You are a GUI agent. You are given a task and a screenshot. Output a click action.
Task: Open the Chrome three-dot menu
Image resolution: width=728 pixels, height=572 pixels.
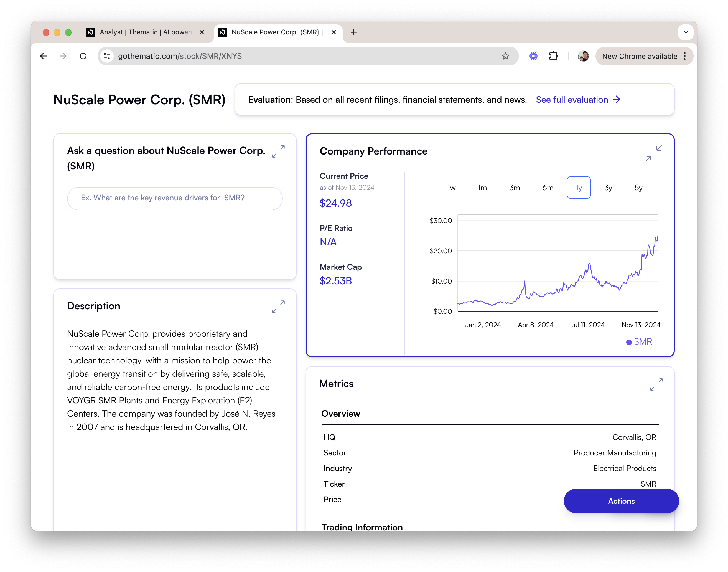pos(685,56)
